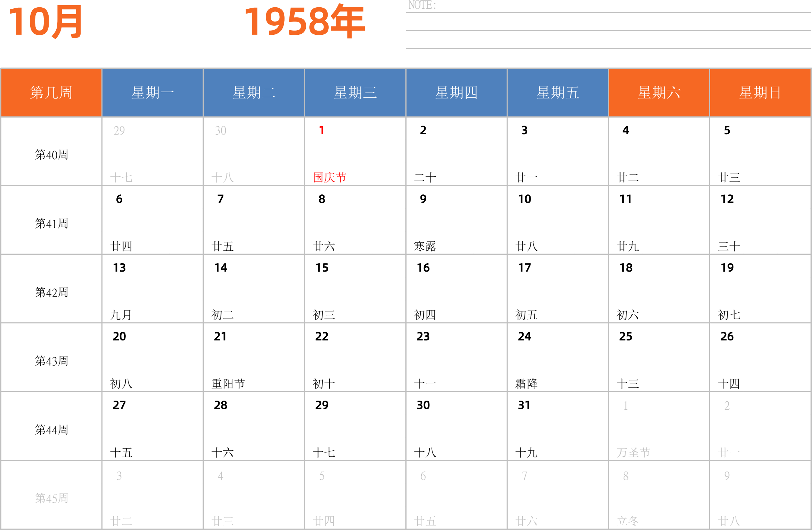Click the date number 16

pos(423,268)
